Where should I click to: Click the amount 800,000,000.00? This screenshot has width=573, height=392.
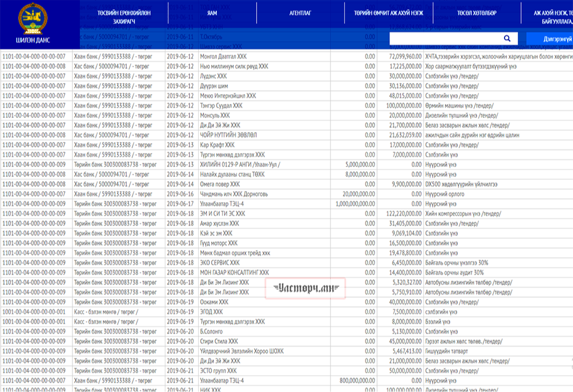click(357, 381)
